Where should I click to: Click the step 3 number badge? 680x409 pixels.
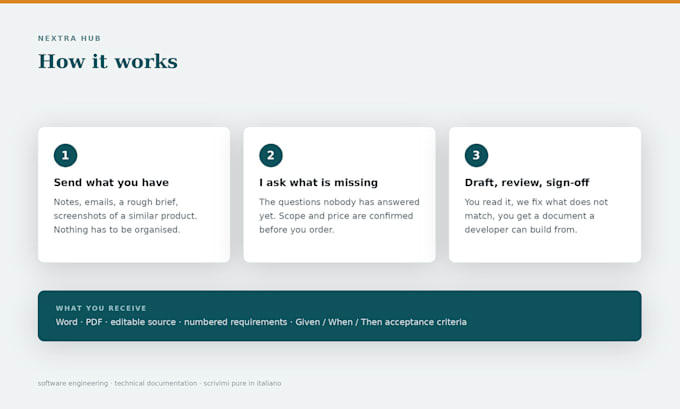tap(476, 155)
